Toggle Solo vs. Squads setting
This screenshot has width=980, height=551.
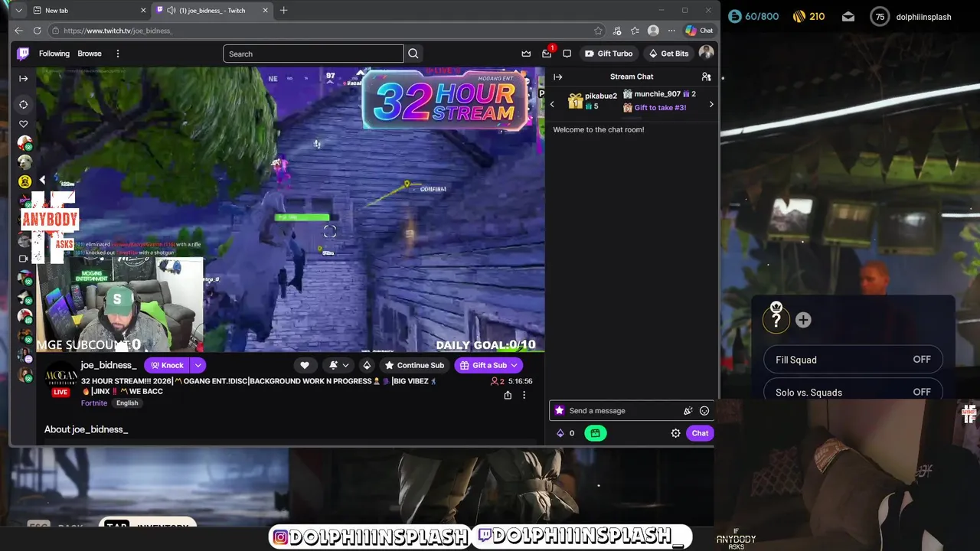coord(853,390)
